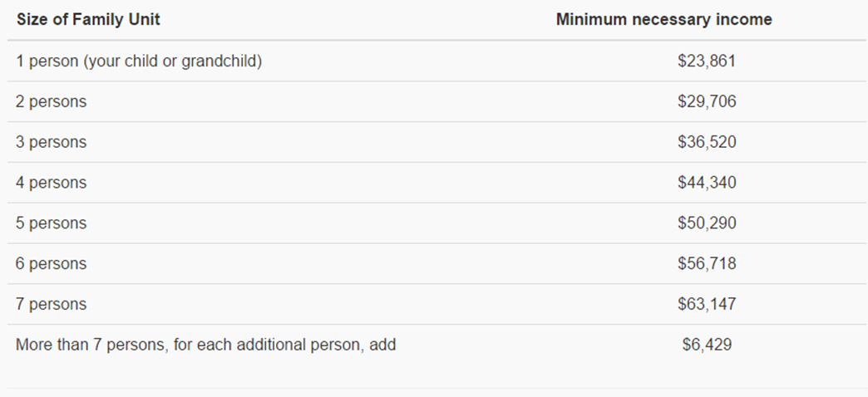The width and height of the screenshot is (868, 397).
Task: Click the $36,520 income value
Action: click(x=707, y=142)
